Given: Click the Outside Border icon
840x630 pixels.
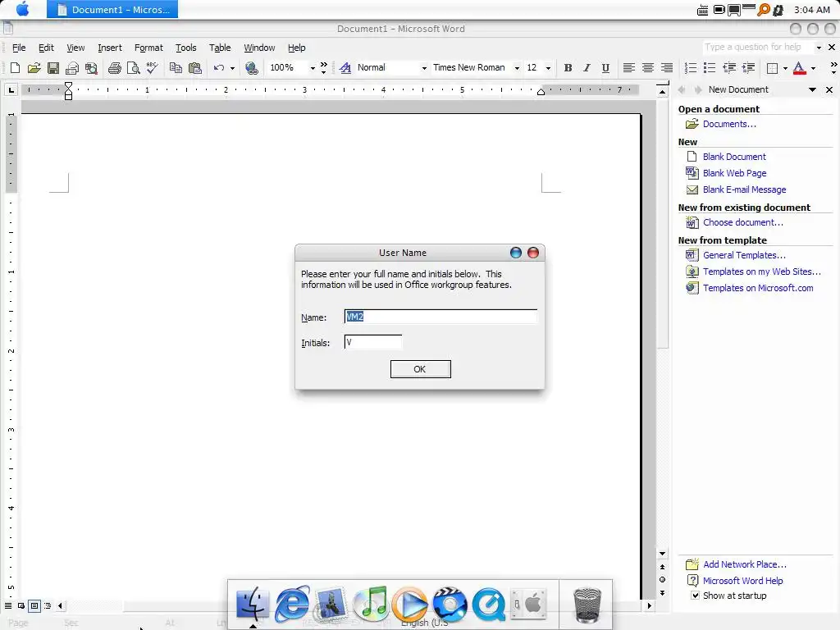Looking at the screenshot, I should 772,68.
